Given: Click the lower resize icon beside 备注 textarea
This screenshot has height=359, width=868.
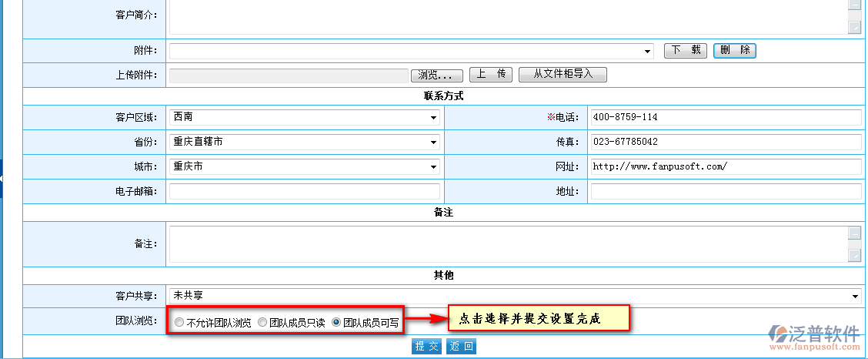Looking at the screenshot, I should click(x=854, y=256).
